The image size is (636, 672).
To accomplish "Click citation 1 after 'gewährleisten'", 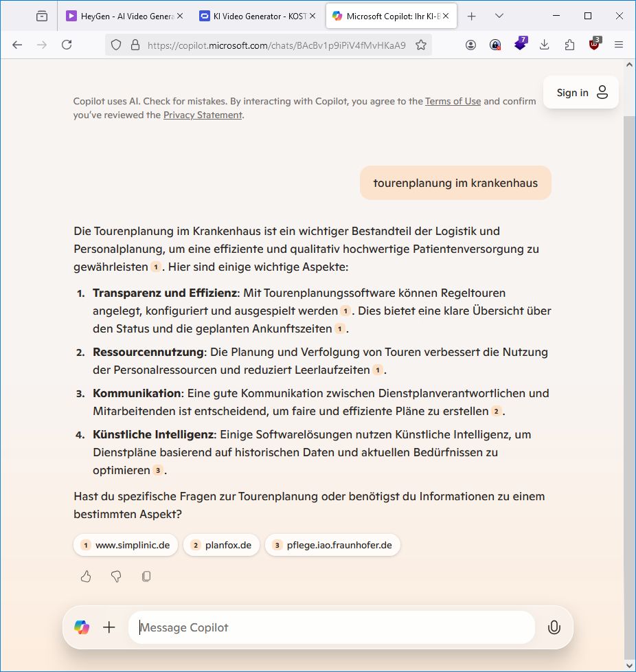I will coord(156,267).
